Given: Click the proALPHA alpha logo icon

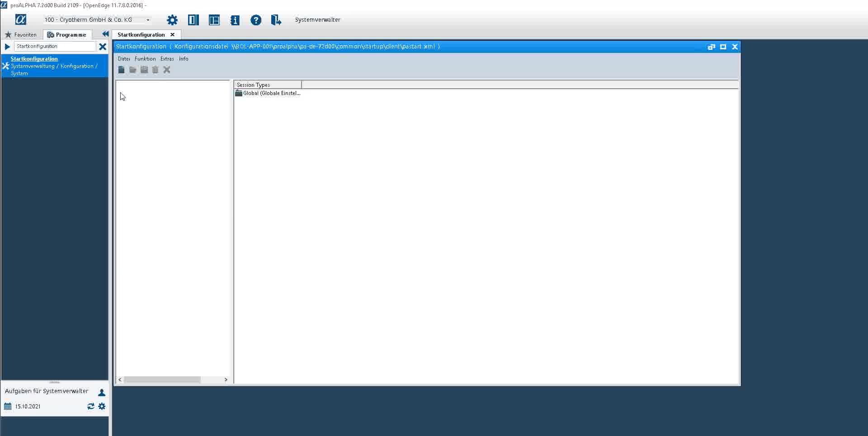Looking at the screenshot, I should (x=21, y=19).
